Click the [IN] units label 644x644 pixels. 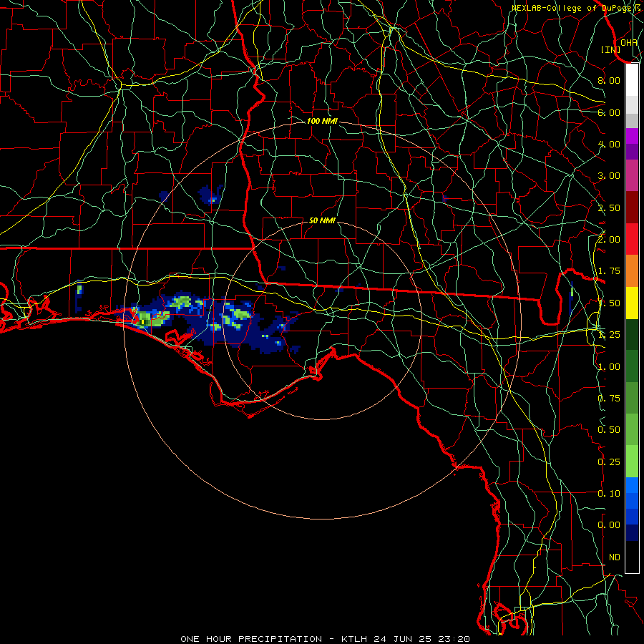coord(611,49)
